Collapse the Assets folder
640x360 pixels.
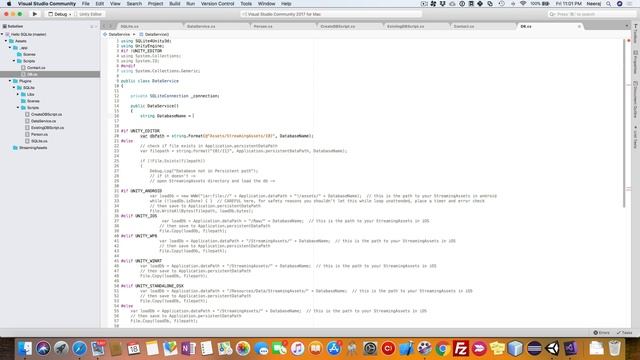[6, 41]
